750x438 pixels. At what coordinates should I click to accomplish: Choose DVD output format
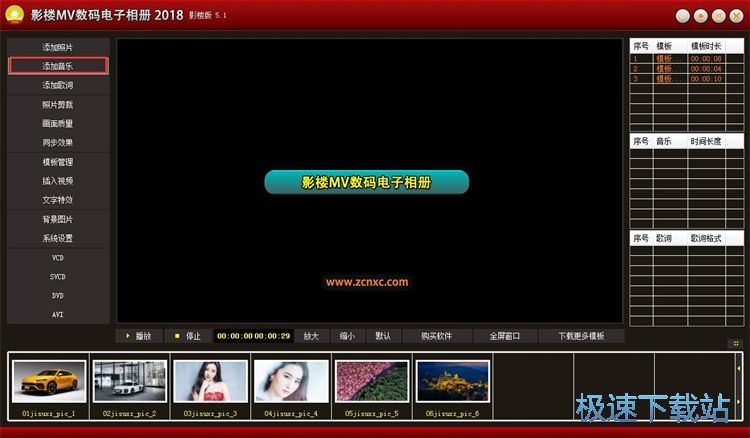pyautogui.click(x=58, y=296)
